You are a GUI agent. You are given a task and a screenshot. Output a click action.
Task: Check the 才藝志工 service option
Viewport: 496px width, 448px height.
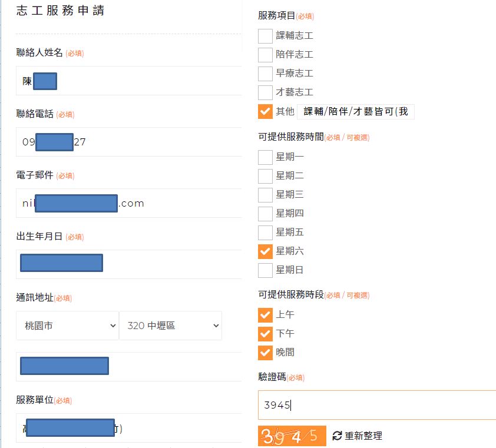coord(264,92)
